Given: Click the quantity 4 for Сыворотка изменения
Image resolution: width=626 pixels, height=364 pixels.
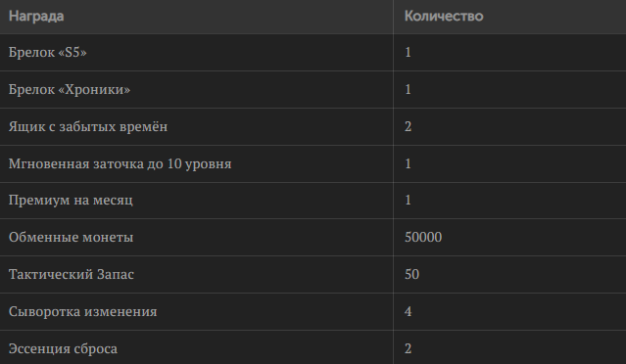Looking at the screenshot, I should pos(408,311).
